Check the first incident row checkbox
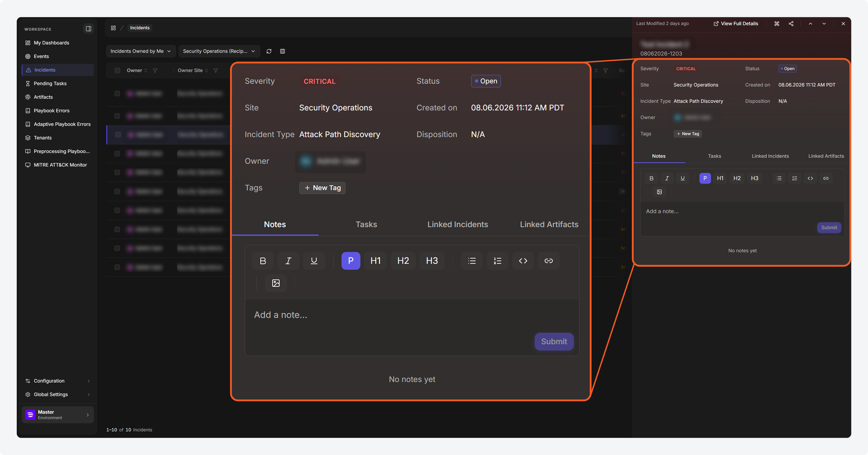 pyautogui.click(x=117, y=93)
